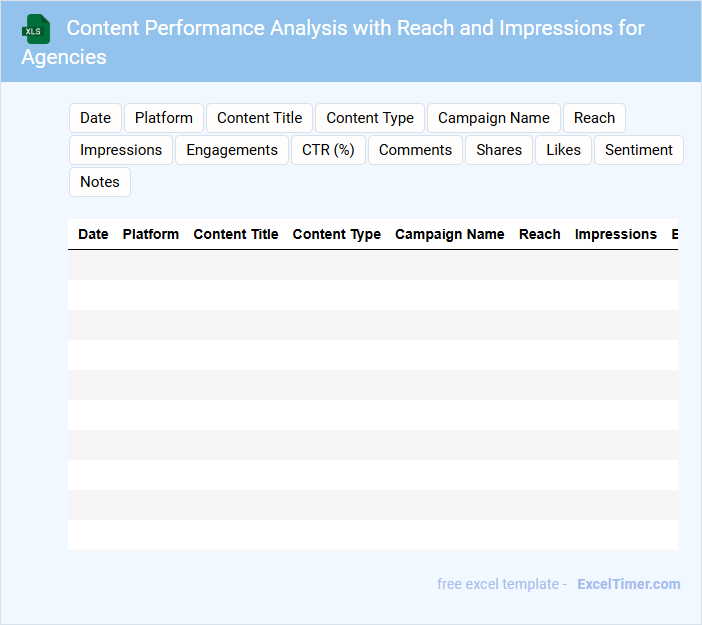Select the Shares tag button

499,150
